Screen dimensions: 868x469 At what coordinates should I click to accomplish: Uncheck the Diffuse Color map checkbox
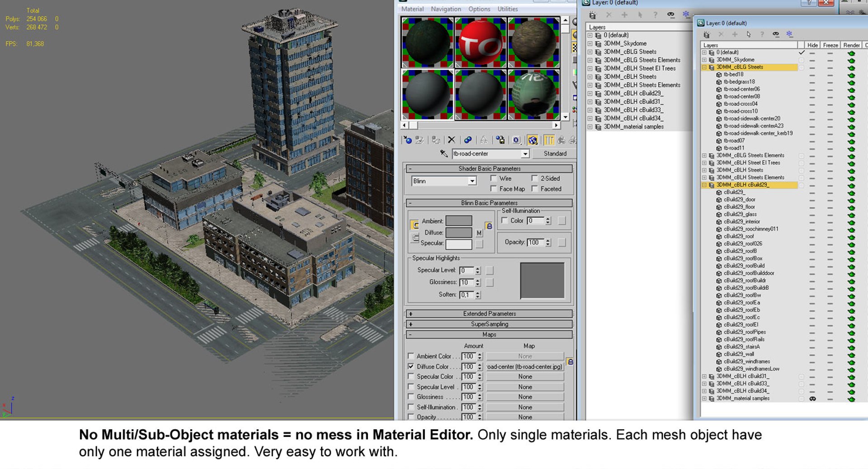(x=411, y=366)
